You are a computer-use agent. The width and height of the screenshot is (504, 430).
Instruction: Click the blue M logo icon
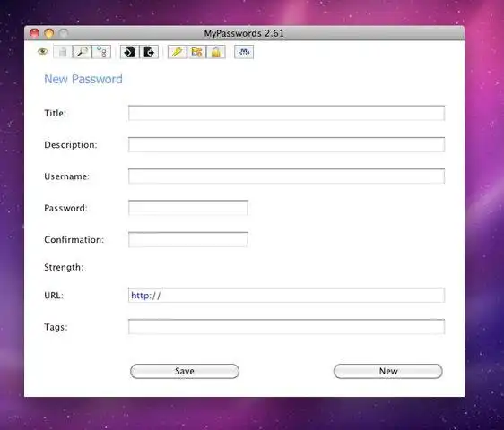click(x=244, y=52)
